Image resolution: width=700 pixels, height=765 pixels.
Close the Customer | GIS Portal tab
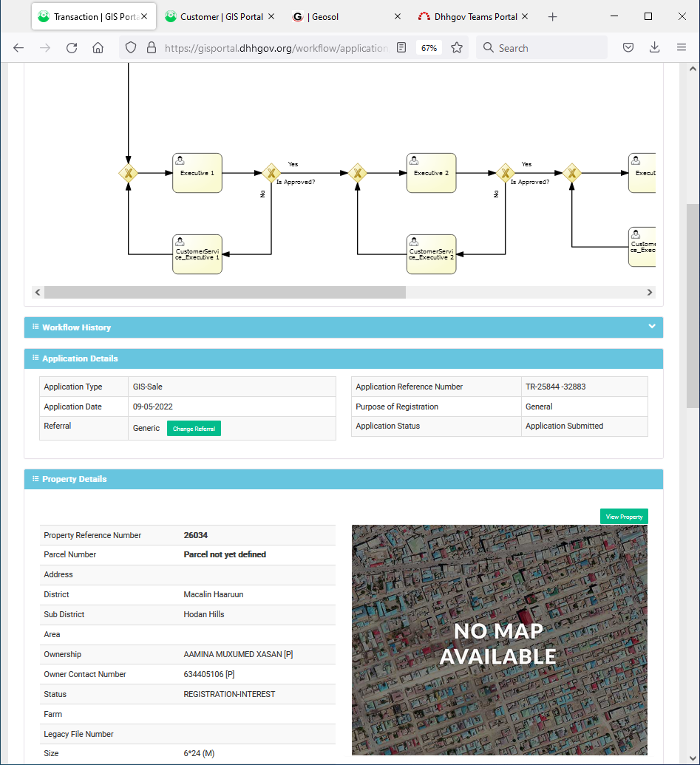click(271, 16)
